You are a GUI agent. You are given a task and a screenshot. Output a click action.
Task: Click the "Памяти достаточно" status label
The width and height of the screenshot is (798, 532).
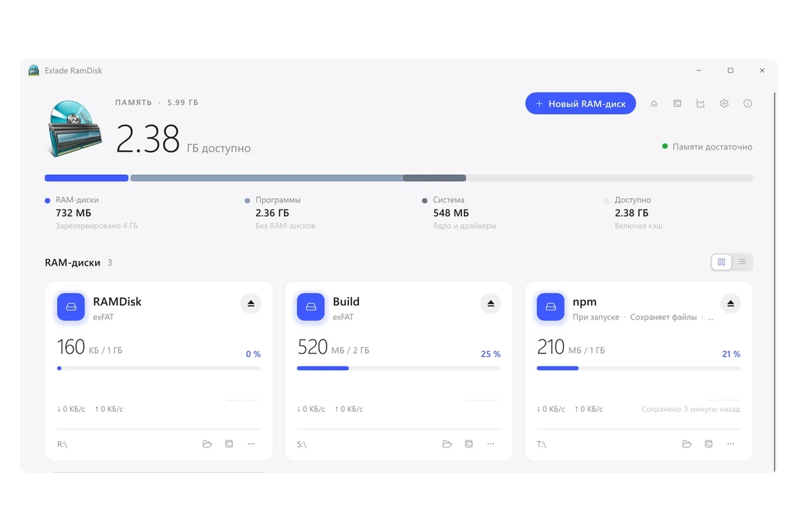712,147
